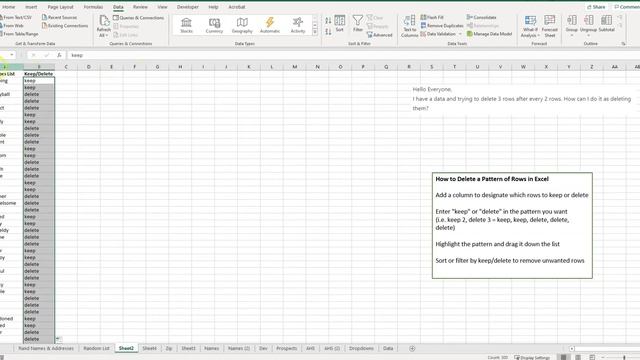Select the Geography data type
Viewport: 640px width, 360px height.
coord(242,25)
